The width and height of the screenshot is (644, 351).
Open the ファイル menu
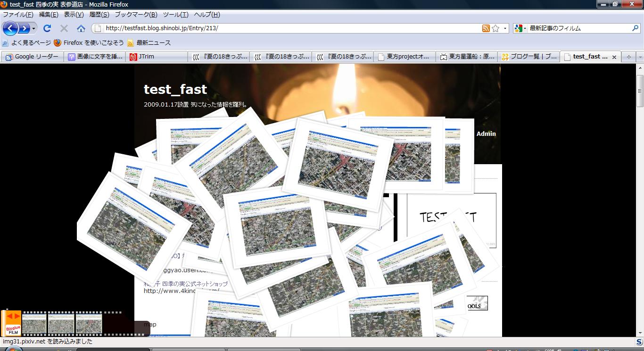click(18, 15)
